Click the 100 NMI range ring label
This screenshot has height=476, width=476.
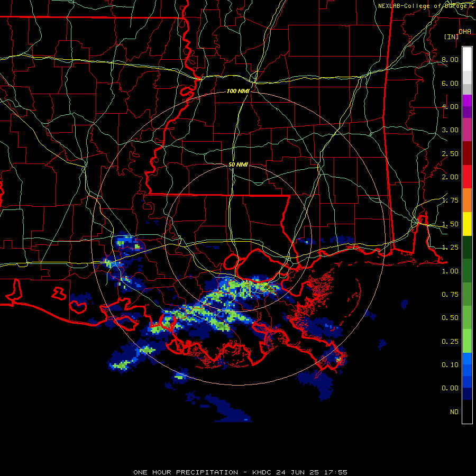click(x=238, y=91)
